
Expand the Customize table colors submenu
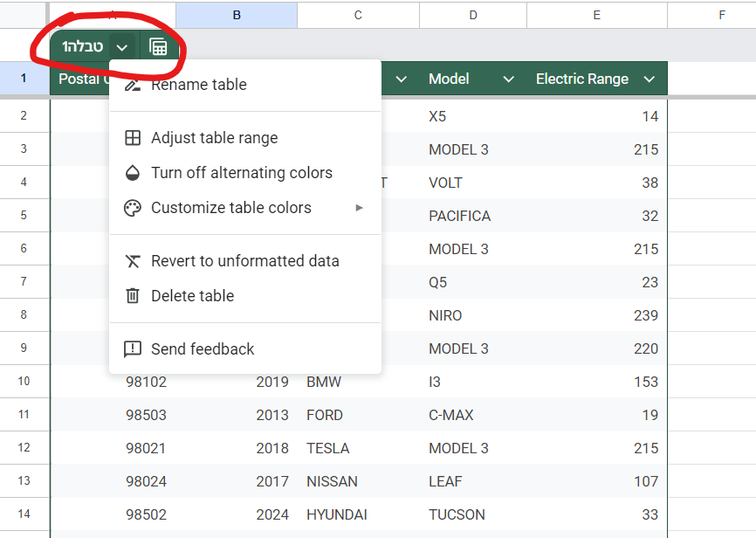pos(359,208)
